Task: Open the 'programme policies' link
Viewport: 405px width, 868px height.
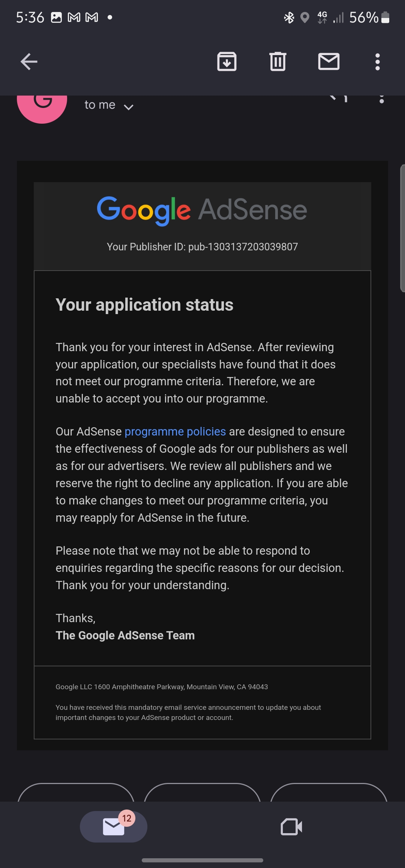Action: (x=175, y=431)
